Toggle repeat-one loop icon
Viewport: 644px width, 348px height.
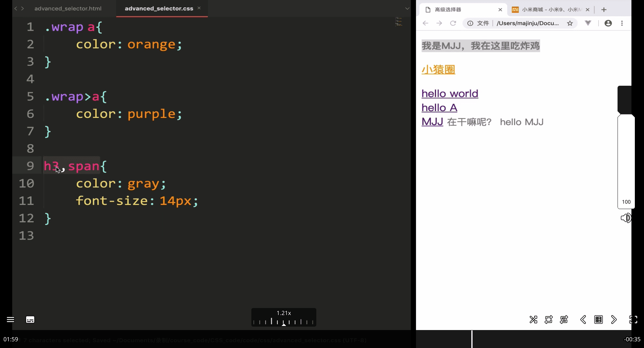pos(564,320)
